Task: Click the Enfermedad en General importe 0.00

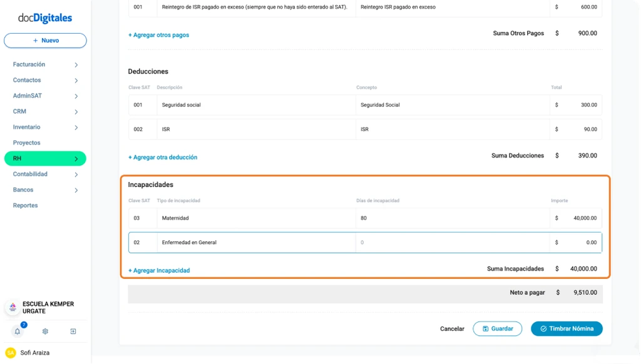Action: [x=576, y=243]
